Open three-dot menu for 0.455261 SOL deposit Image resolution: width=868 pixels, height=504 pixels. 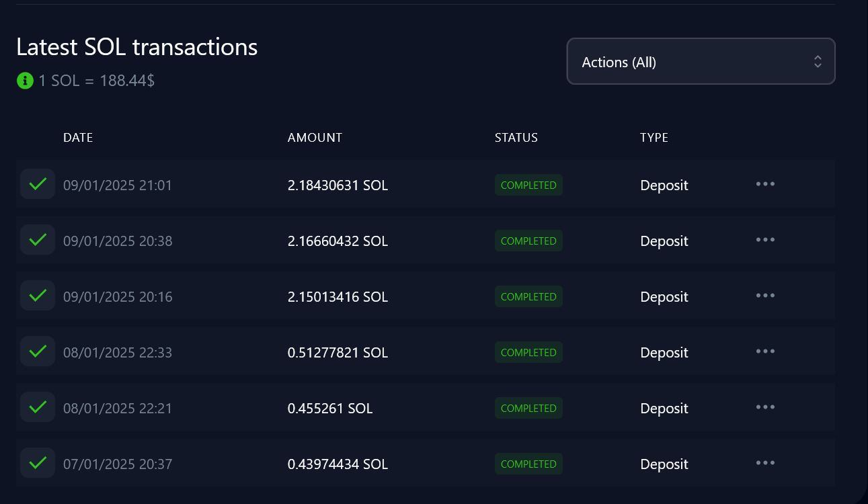point(765,407)
